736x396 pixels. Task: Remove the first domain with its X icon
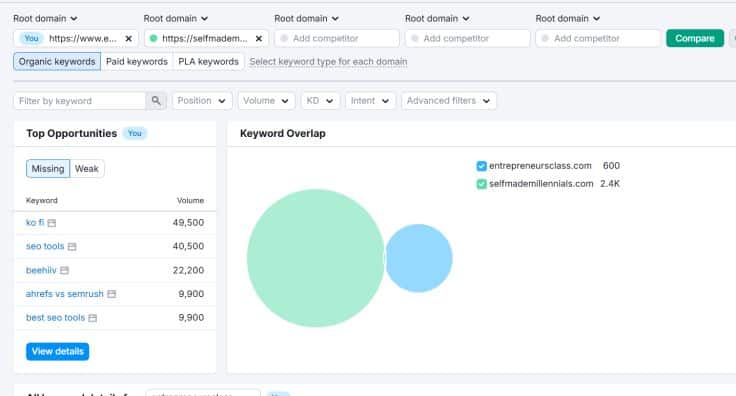pos(128,38)
